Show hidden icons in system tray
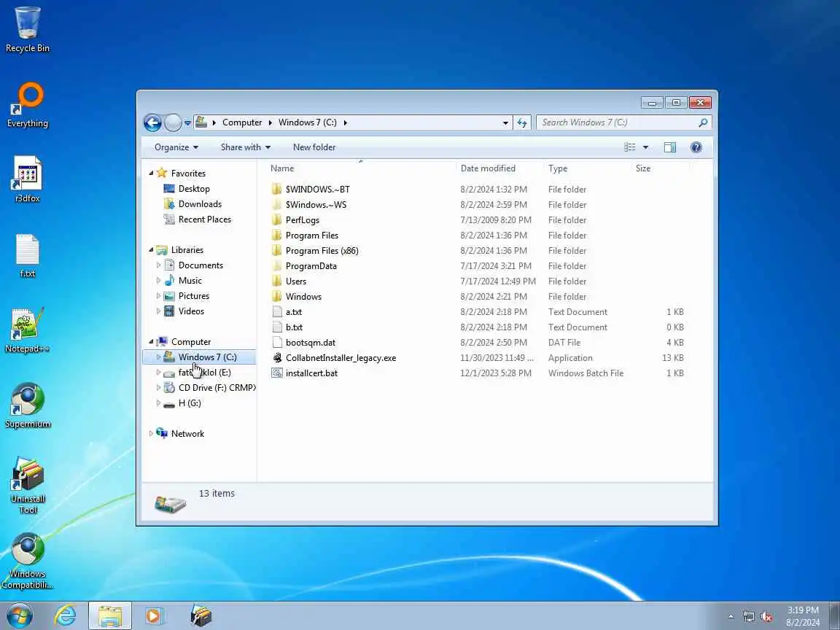Viewport: 840px width, 630px height. pos(731,617)
